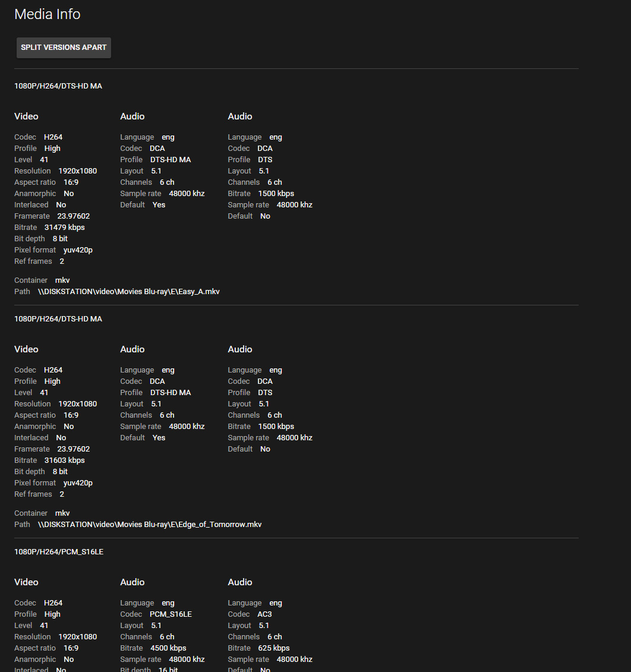Click the 1920x1080 resolution in the PCM_S16LE section
Image resolution: width=631 pixels, height=672 pixels.
[77, 637]
